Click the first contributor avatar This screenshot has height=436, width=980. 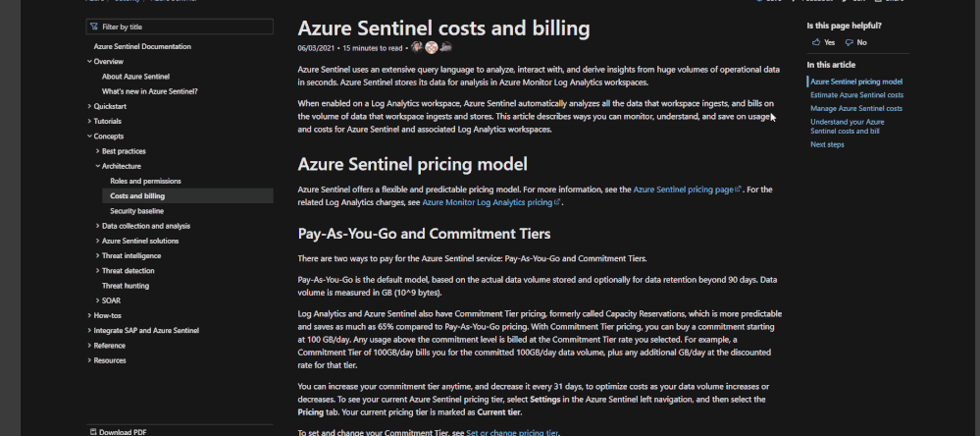coord(417,47)
